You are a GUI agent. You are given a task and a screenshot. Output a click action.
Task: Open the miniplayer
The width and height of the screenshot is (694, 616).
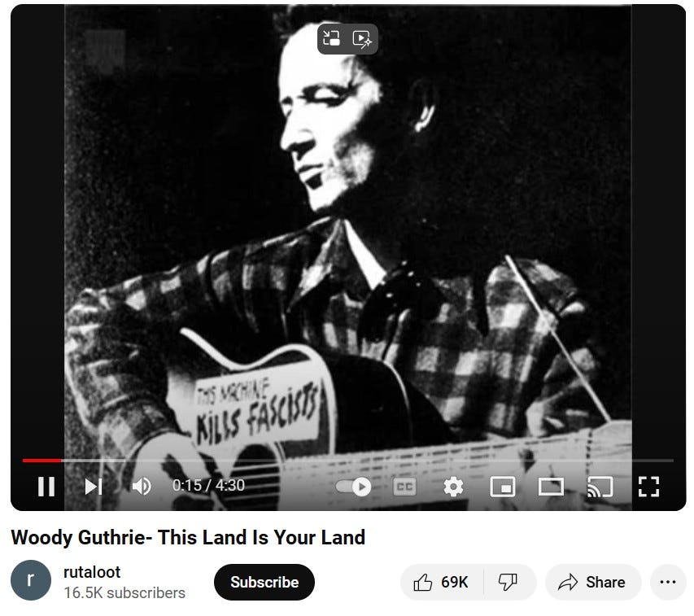click(502, 487)
